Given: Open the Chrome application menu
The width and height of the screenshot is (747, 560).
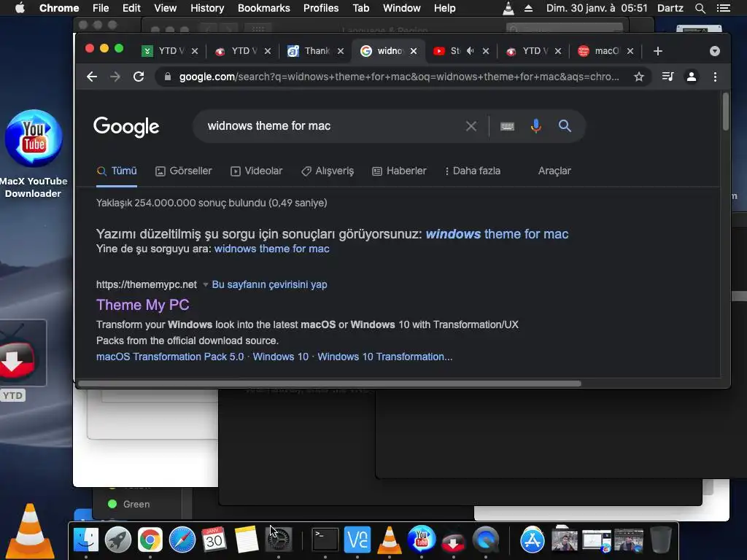Looking at the screenshot, I should [x=59, y=8].
